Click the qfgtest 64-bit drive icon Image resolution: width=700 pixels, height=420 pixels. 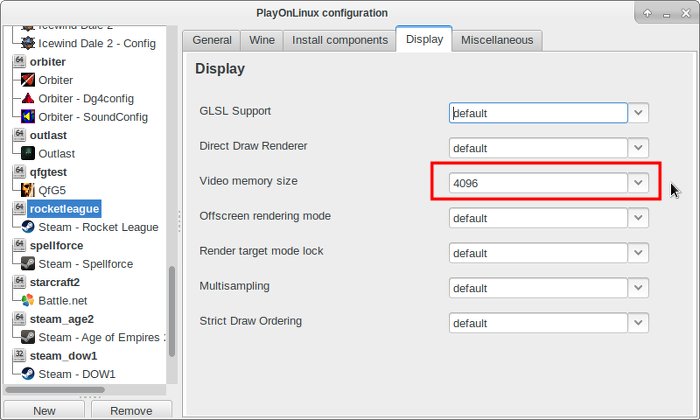tap(19, 171)
